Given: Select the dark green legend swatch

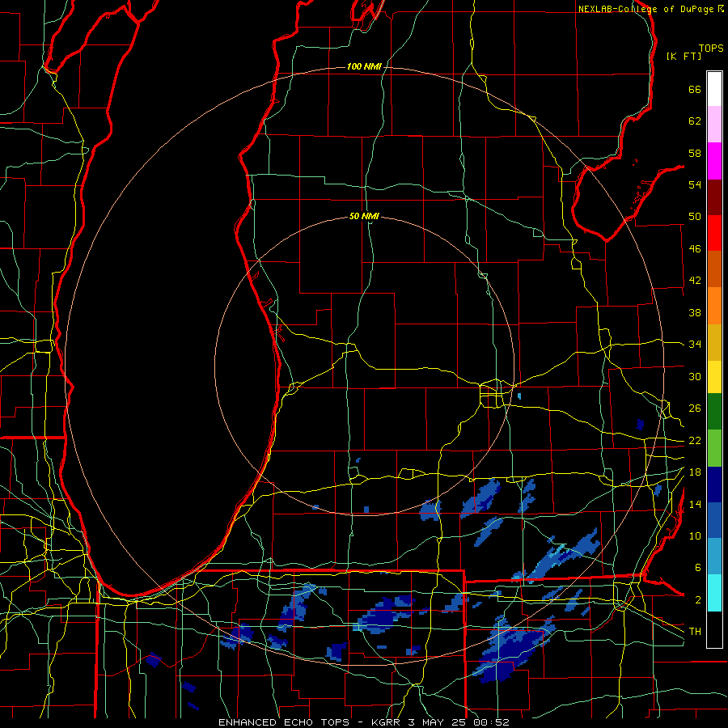Looking at the screenshot, I should tap(714, 412).
